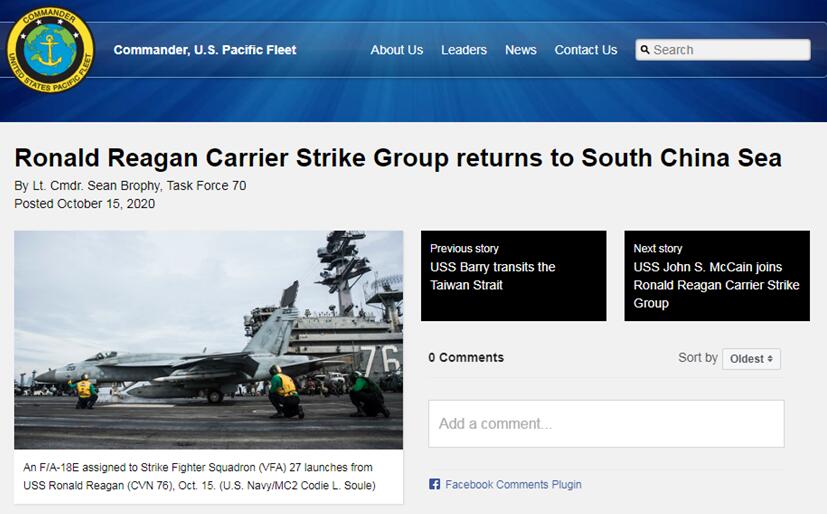This screenshot has height=514, width=827.
Task: Focus the Search input field
Action: tap(723, 50)
